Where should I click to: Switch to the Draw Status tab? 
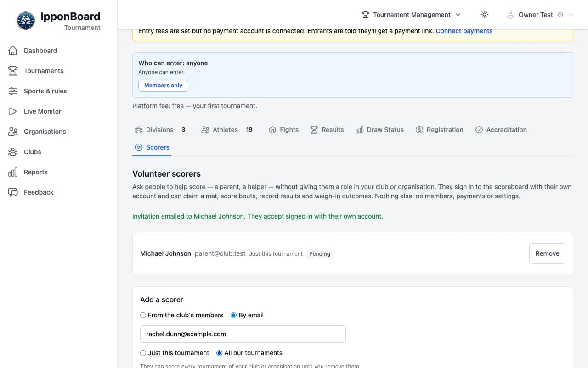tap(380, 130)
